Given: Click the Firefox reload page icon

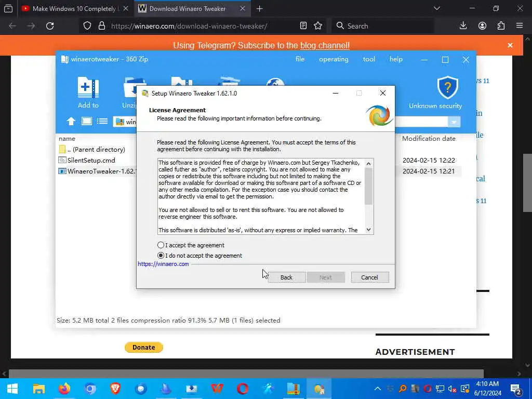Looking at the screenshot, I should [50, 26].
